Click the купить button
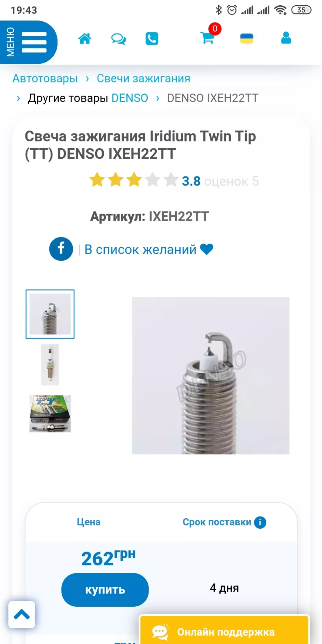 point(105,590)
